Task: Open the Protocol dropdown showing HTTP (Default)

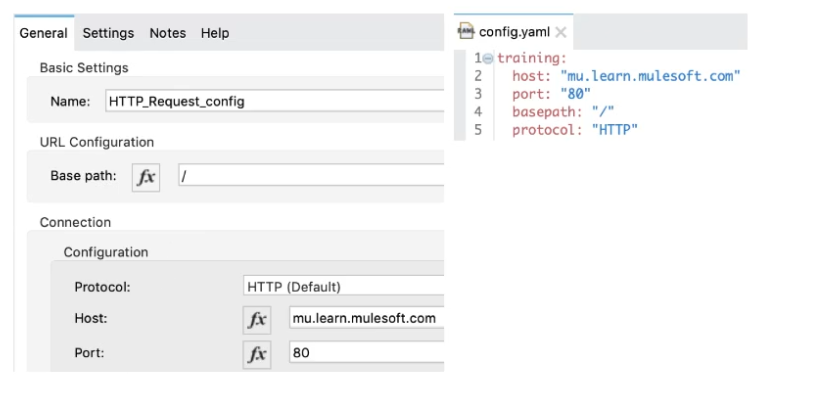Action: (x=344, y=287)
